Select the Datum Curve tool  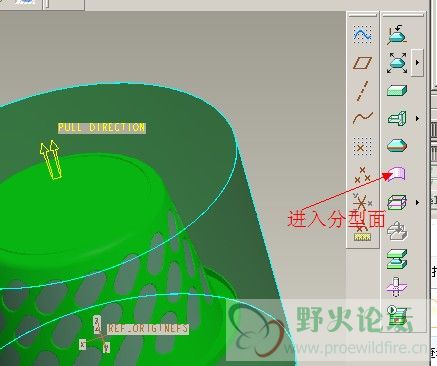tap(363, 118)
